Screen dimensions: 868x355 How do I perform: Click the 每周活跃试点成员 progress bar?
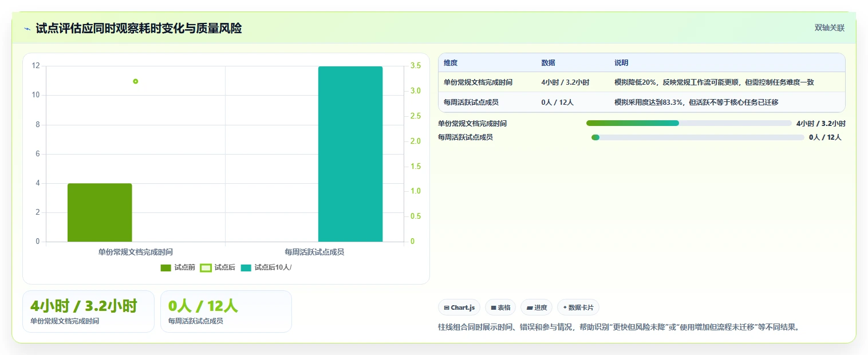(698, 137)
